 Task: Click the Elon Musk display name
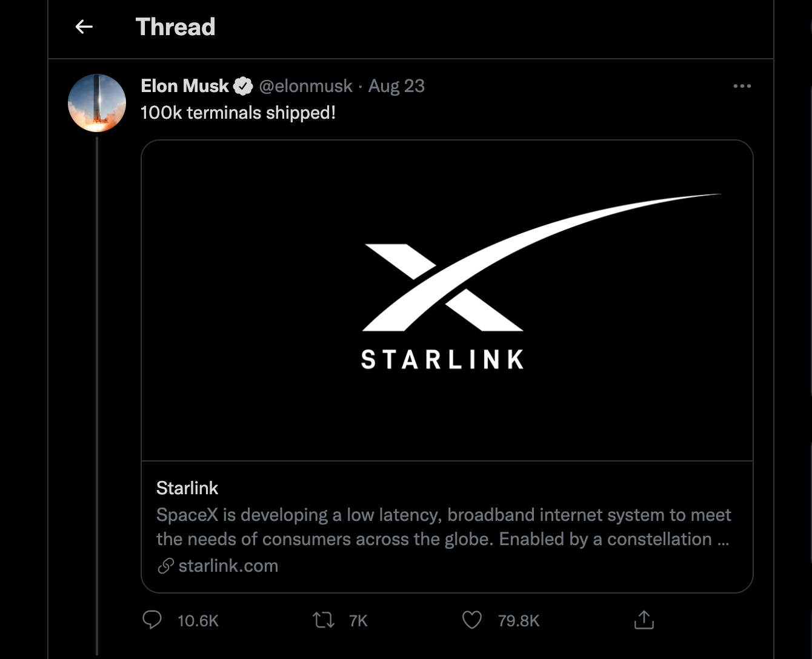click(x=185, y=86)
